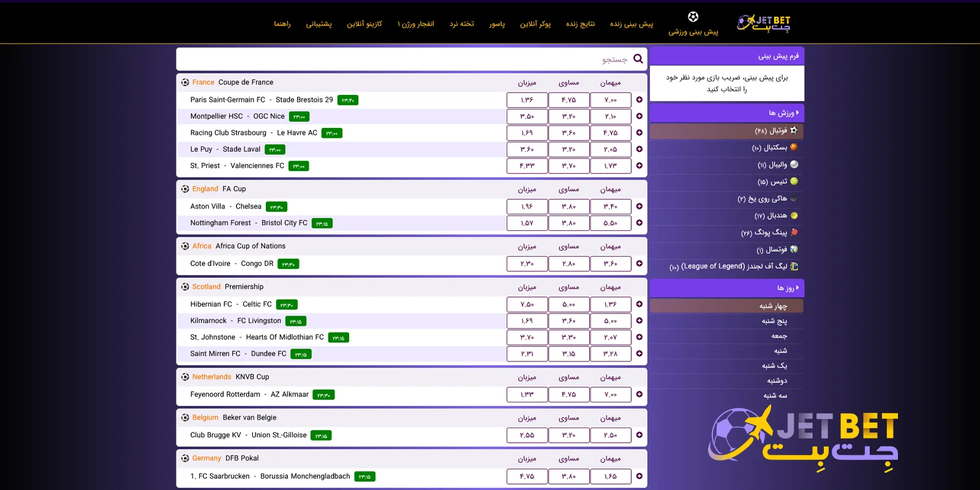Open live results (نتایج زنده) menu
980x490 pixels.
point(581,24)
